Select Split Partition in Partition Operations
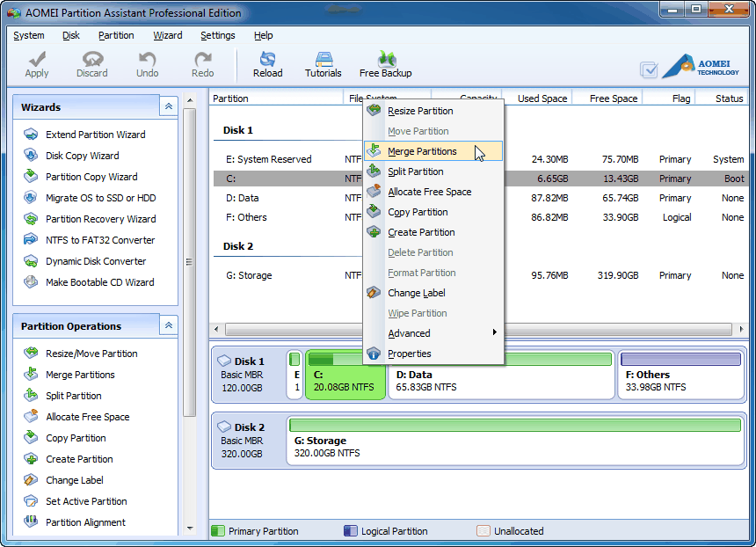756x547 pixels. (76, 396)
